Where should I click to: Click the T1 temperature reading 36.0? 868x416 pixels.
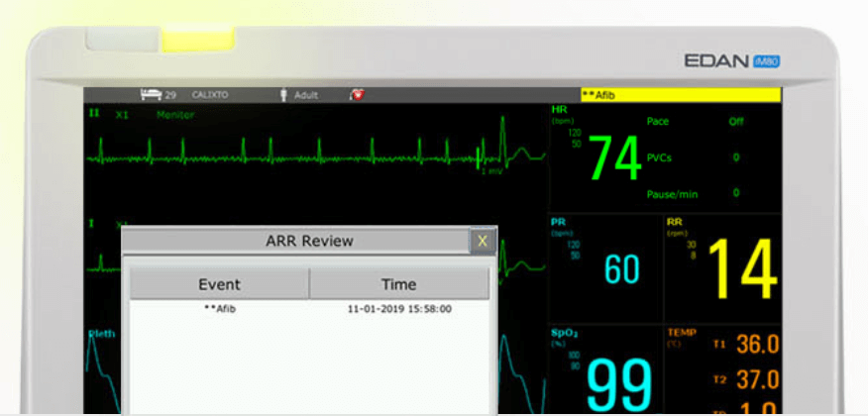pos(757,346)
